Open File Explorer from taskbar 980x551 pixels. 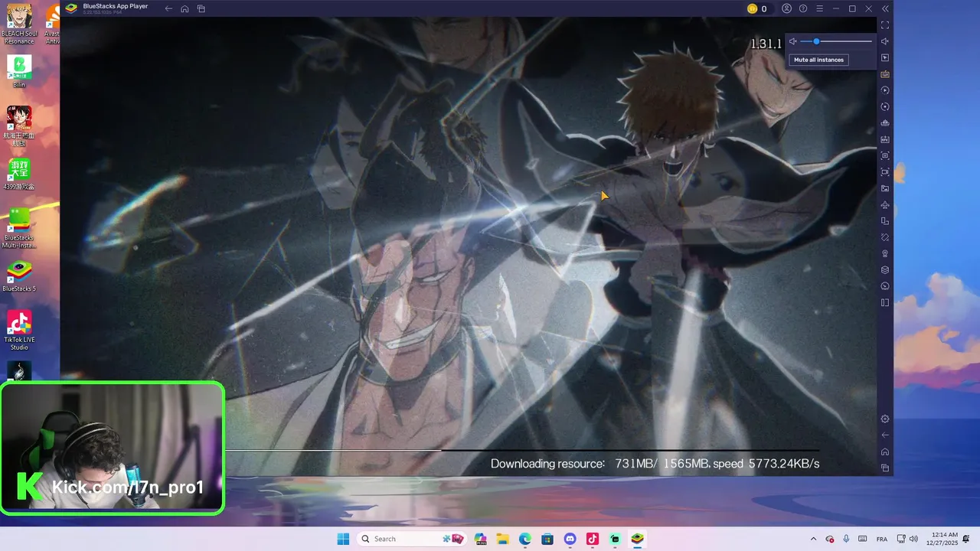point(502,539)
